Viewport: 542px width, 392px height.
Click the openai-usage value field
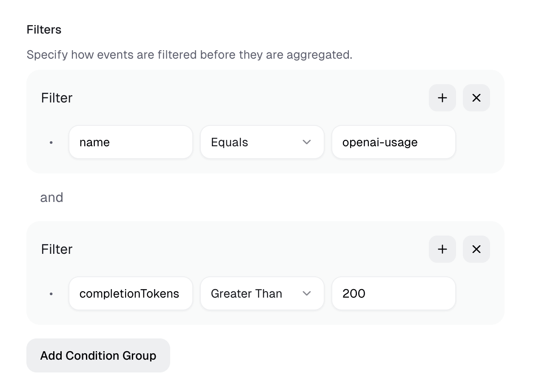[394, 142]
